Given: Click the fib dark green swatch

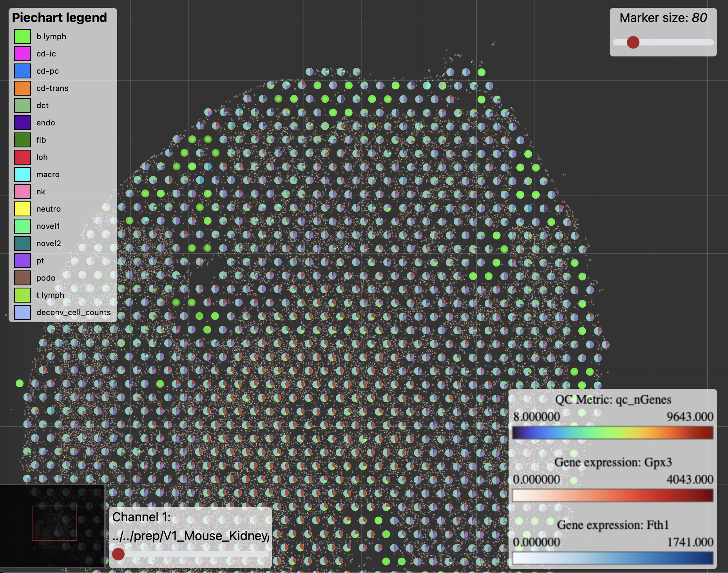Looking at the screenshot, I should click(22, 140).
